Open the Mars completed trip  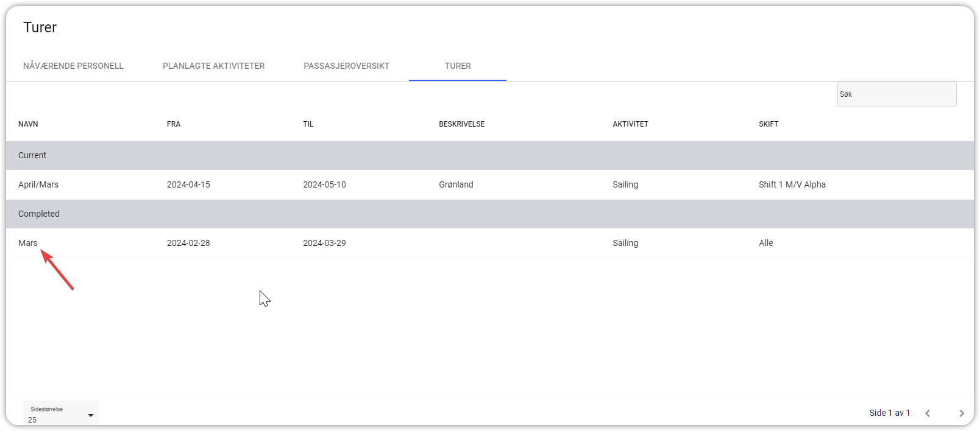[x=28, y=243]
